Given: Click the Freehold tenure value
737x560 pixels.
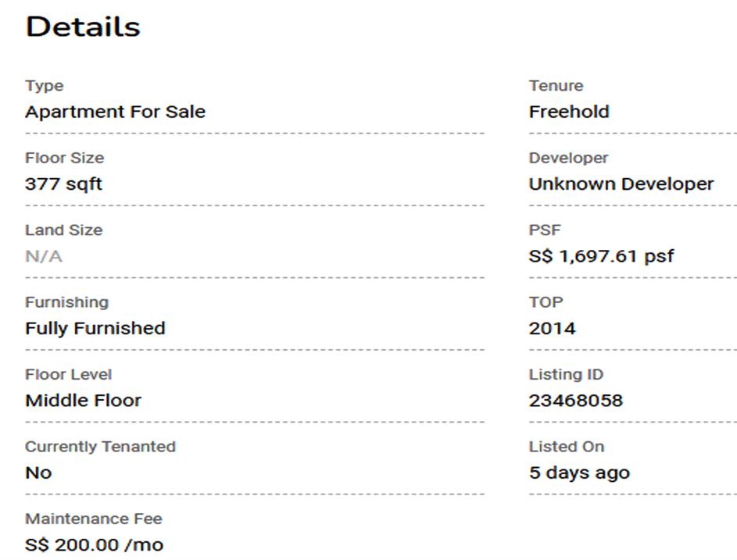Looking at the screenshot, I should pyautogui.click(x=568, y=112).
